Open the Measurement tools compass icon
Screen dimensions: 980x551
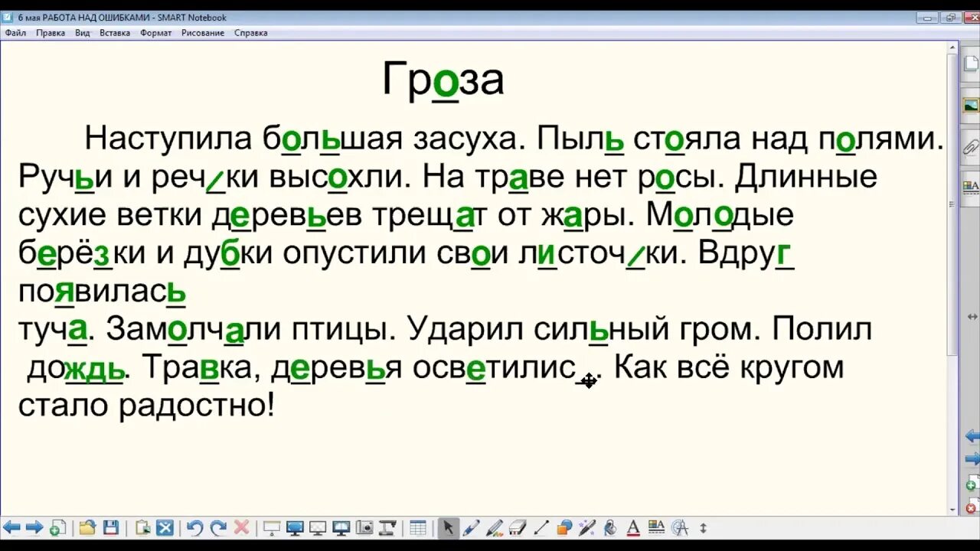pos(680,527)
